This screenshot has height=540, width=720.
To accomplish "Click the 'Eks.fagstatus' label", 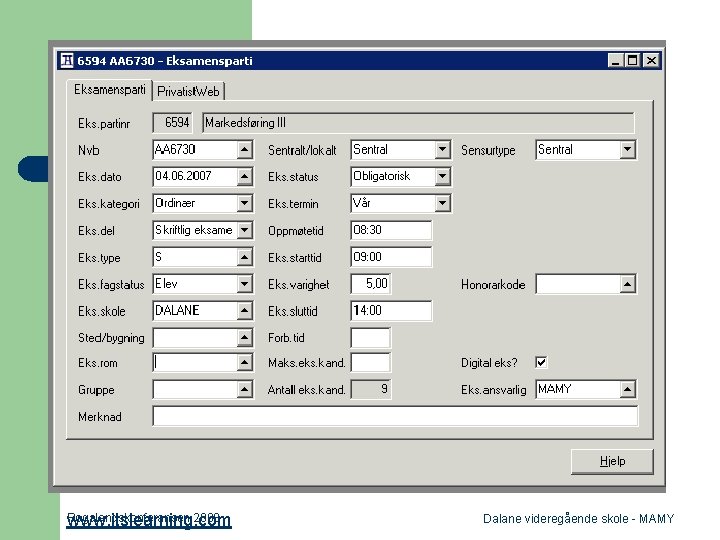I will [111, 285].
